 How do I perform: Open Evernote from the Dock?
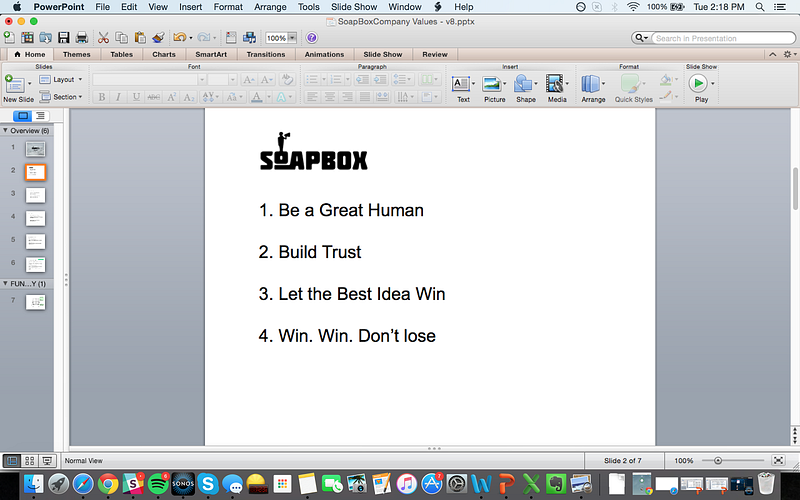point(556,484)
